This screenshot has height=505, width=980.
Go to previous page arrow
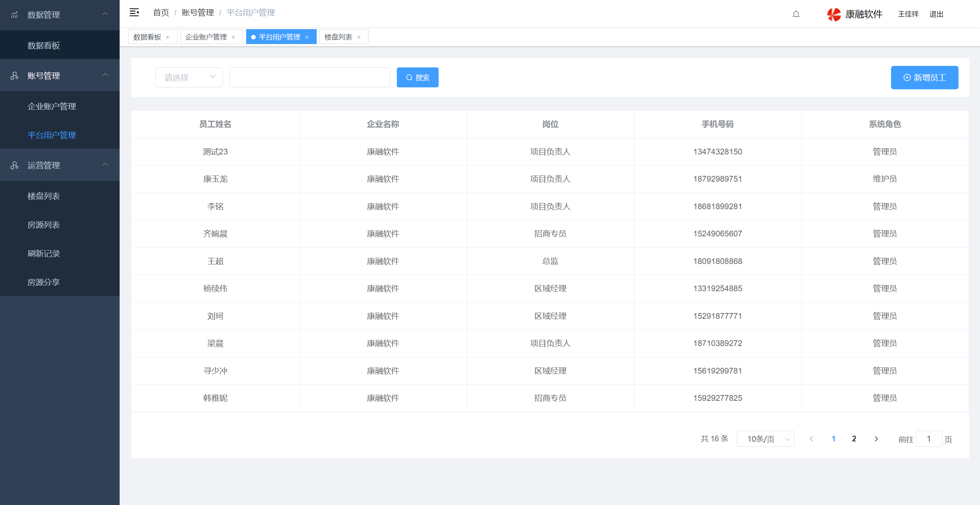point(811,439)
